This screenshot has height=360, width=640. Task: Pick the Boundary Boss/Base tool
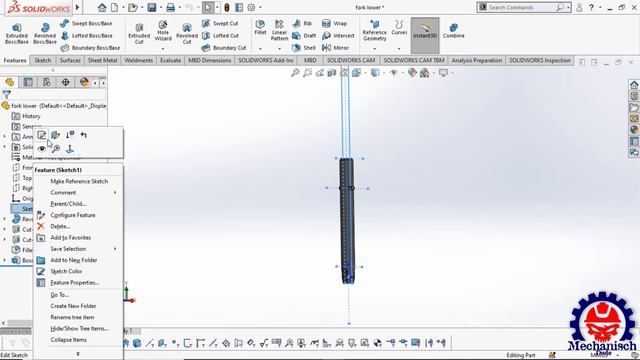pyautogui.click(x=90, y=48)
